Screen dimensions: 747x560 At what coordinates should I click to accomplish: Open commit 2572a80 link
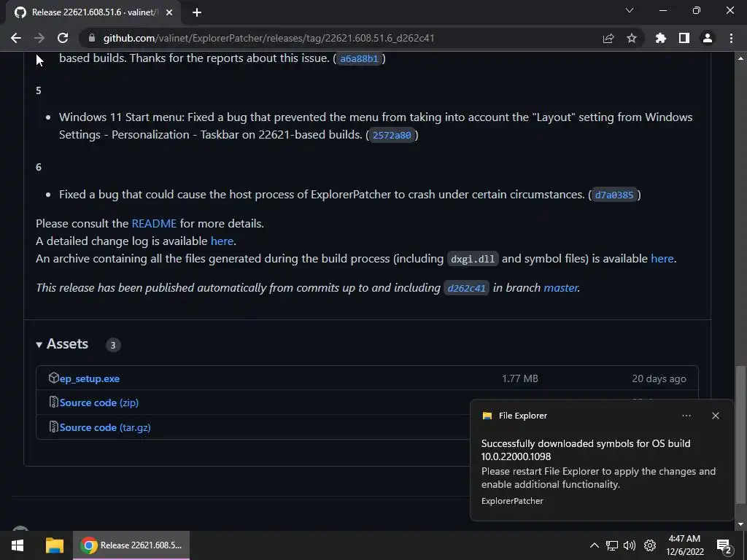(392, 135)
